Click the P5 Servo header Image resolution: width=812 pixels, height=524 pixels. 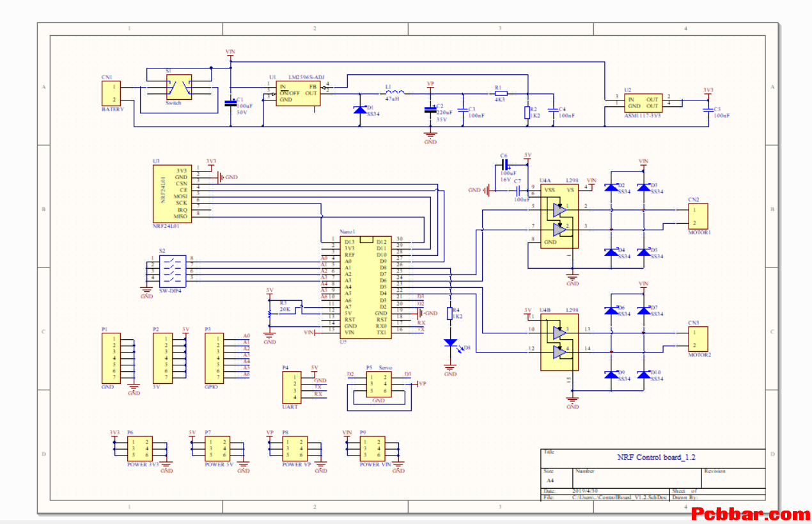pyautogui.click(x=379, y=385)
